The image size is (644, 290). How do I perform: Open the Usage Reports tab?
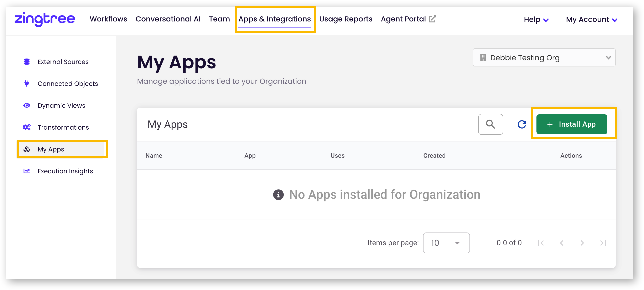(x=346, y=19)
